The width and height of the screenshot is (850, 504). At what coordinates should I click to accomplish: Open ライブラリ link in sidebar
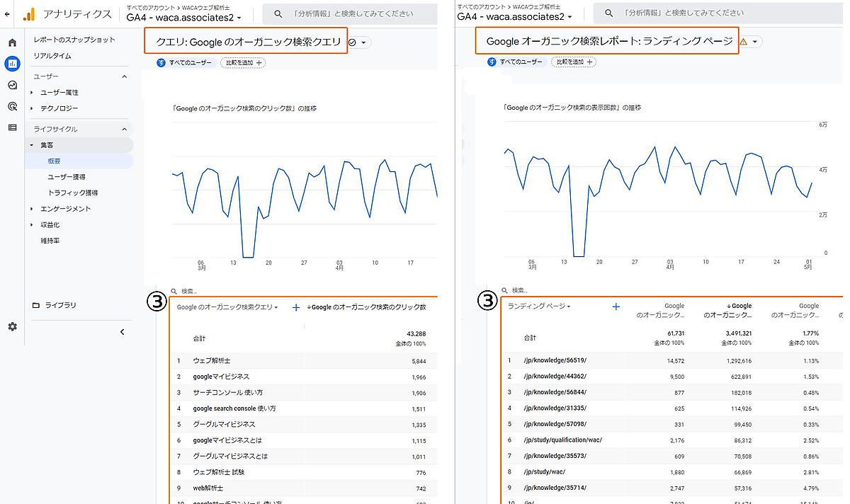tap(60, 305)
